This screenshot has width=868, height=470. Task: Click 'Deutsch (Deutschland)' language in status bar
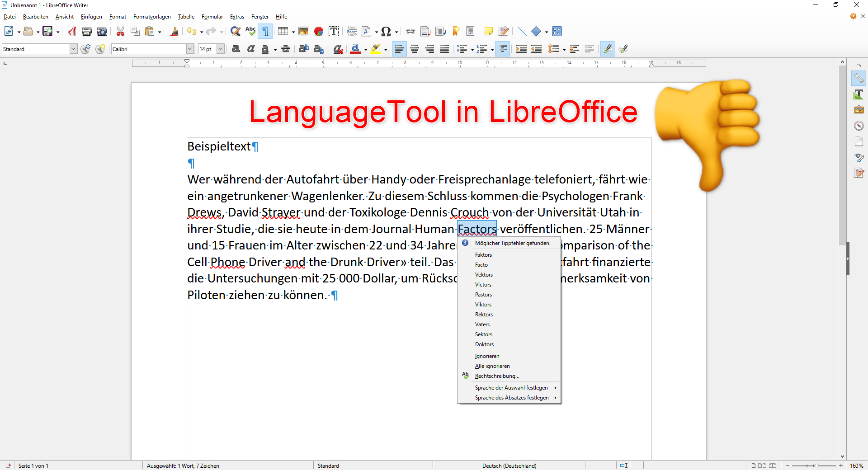(509, 465)
